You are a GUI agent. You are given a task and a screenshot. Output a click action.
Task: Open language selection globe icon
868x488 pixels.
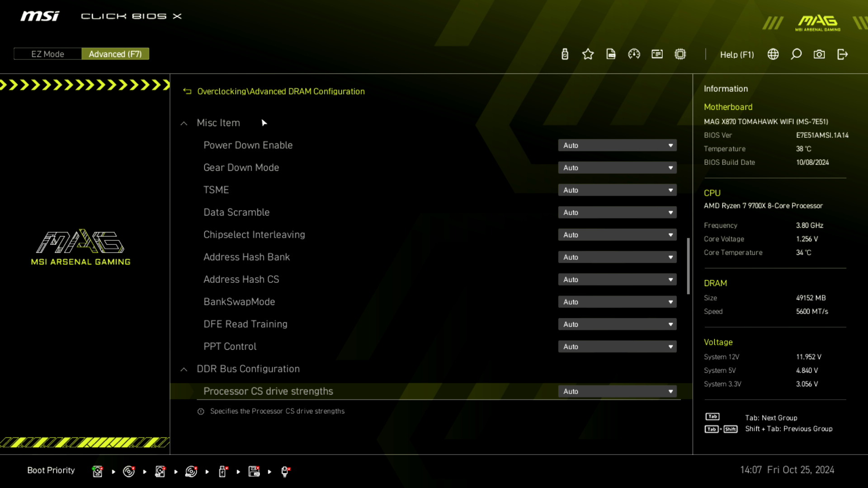coord(773,54)
